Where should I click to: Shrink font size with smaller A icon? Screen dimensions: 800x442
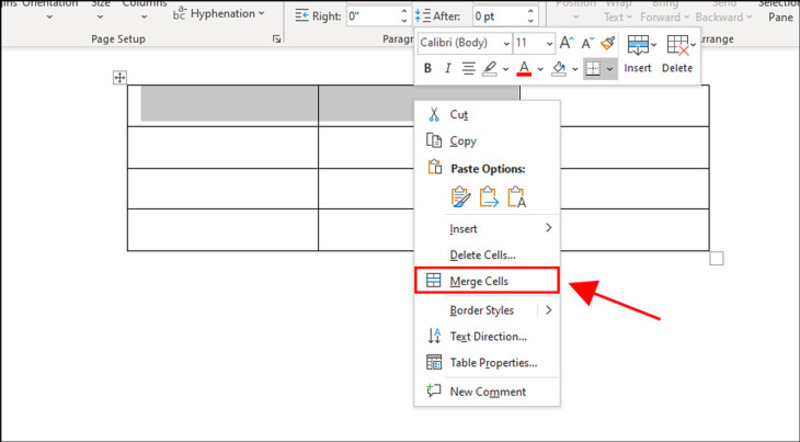(x=587, y=43)
